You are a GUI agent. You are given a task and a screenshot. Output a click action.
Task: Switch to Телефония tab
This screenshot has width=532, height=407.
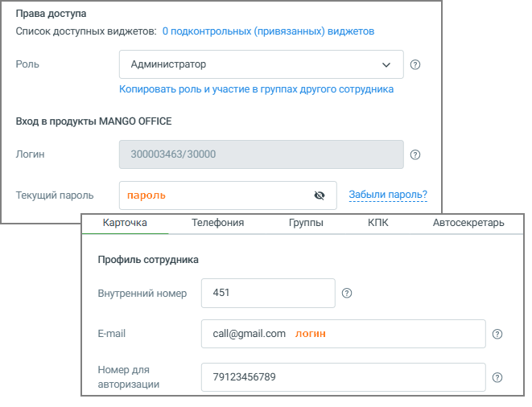217,223
